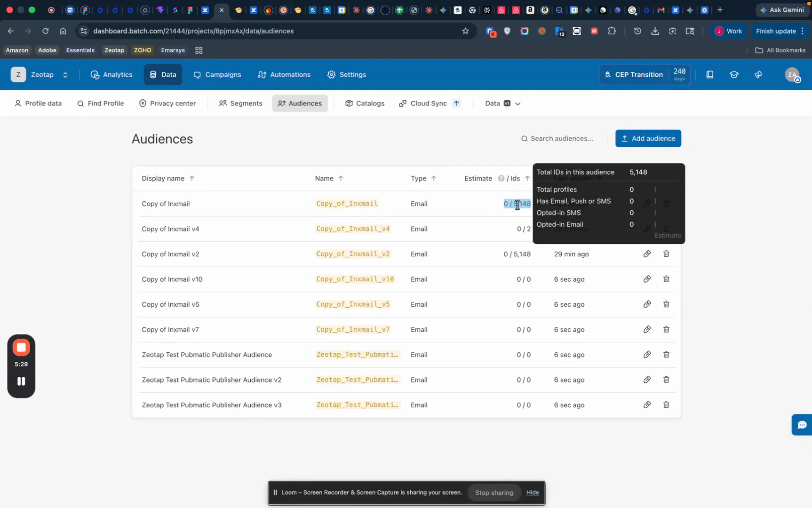Image resolution: width=812 pixels, height=508 pixels.
Task: Edit the Copy of Inxmail v7 audience
Action: (x=647, y=329)
